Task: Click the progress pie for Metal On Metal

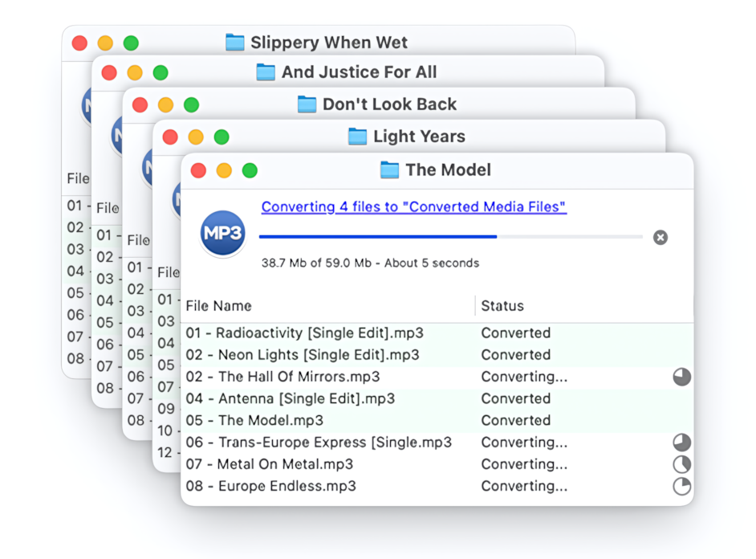Action: (x=681, y=464)
